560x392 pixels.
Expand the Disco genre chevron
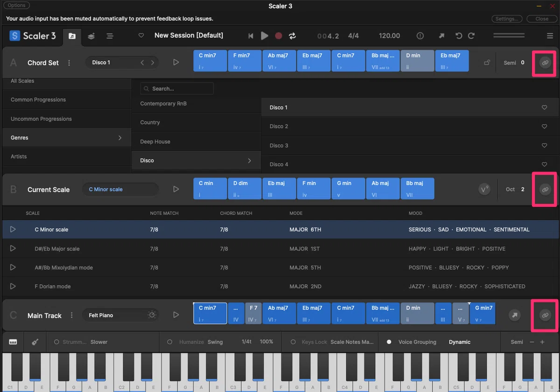click(x=250, y=161)
